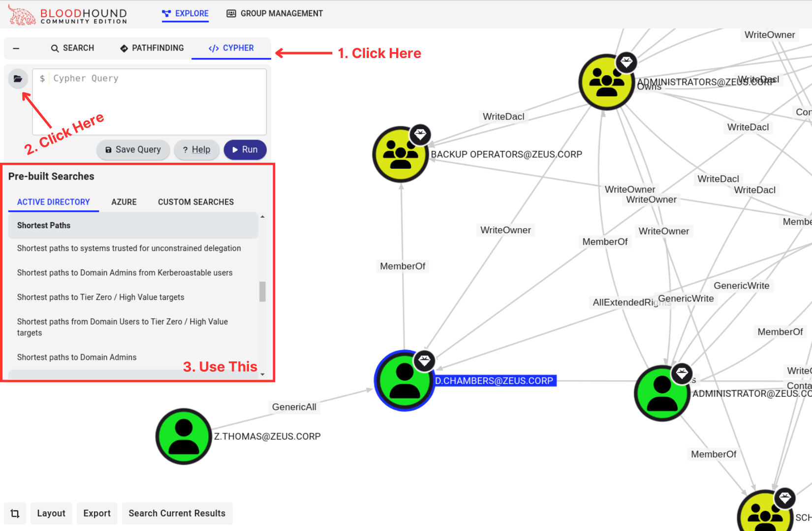
Task: Switch to Azure pre-built searches
Action: pos(124,202)
